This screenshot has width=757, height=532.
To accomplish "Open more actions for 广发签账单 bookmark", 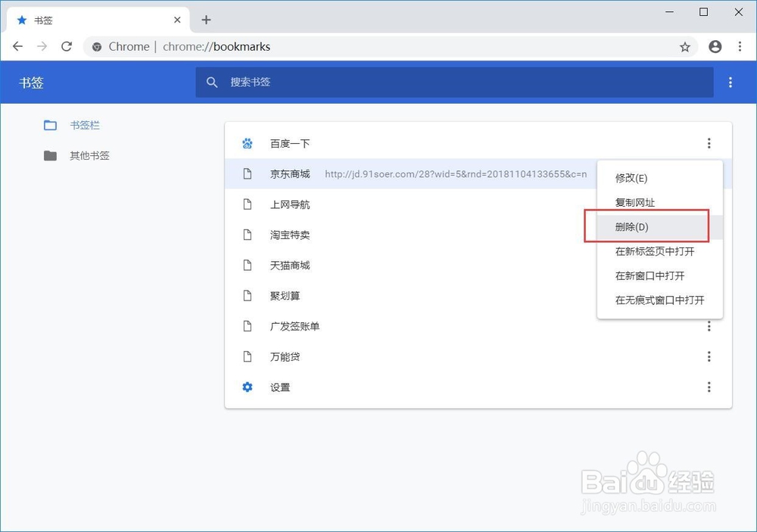I will [709, 326].
